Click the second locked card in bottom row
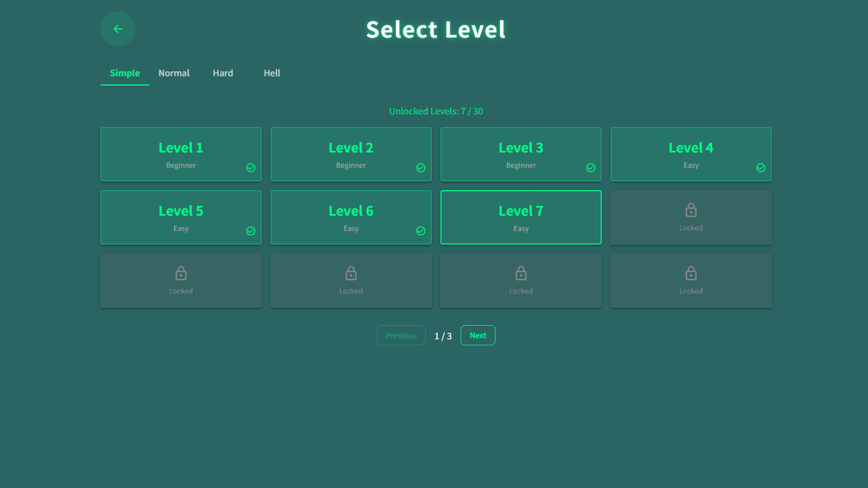 351,280
